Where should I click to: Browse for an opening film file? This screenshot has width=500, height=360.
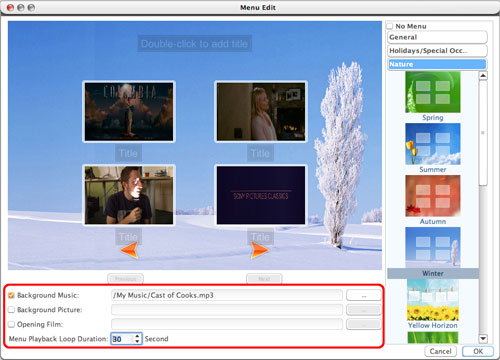click(364, 324)
